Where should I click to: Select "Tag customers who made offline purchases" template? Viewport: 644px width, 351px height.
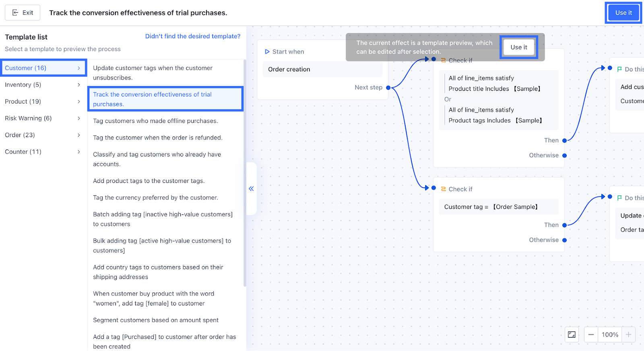point(155,121)
